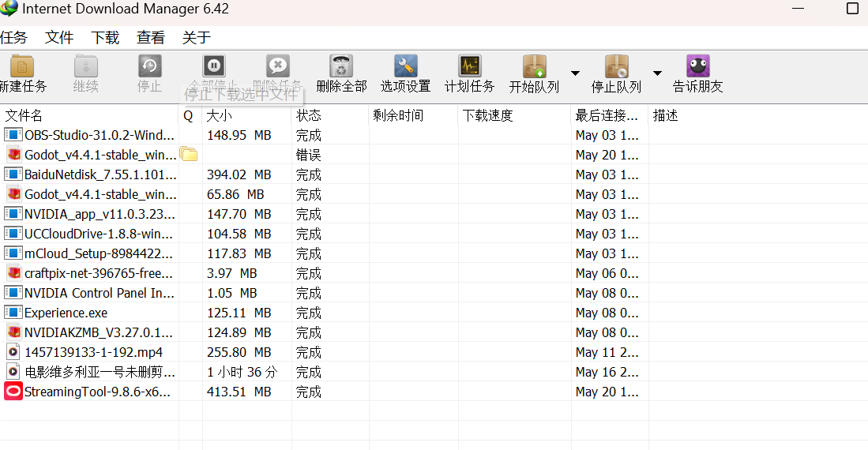Screen dimensions: 868x450
Task: Select the OBS-Studio-31.0.2 file name
Action: 100,135
